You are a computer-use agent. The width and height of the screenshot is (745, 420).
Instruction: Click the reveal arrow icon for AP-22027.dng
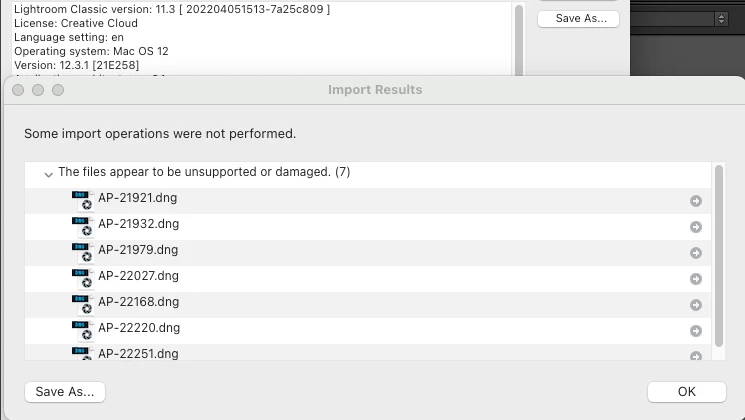click(x=696, y=279)
